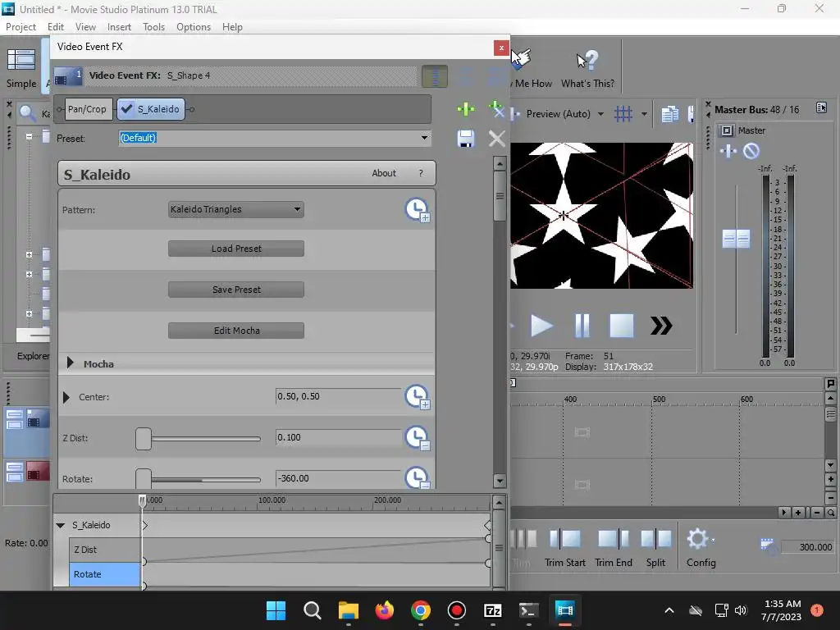
Task: Open 7-Zip from the taskbar
Action: pyautogui.click(x=492, y=610)
